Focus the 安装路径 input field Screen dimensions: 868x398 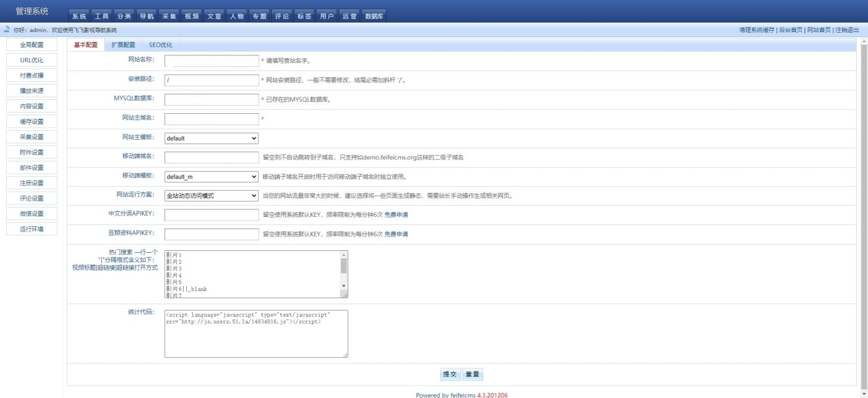(x=212, y=80)
